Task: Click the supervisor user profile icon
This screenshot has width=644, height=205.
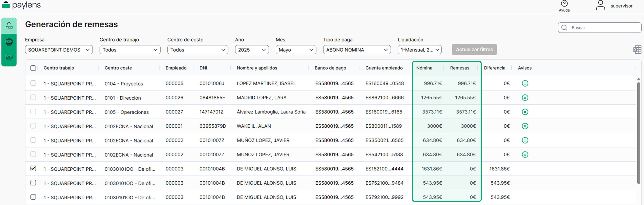Action: pos(600,5)
